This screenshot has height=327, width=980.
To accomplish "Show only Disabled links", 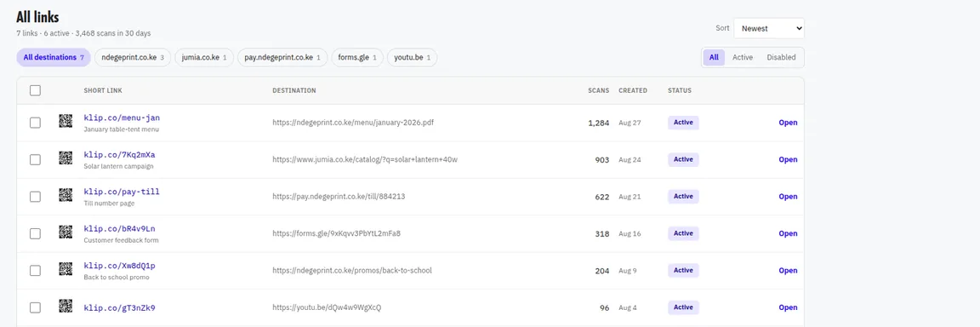I will pyautogui.click(x=781, y=57).
